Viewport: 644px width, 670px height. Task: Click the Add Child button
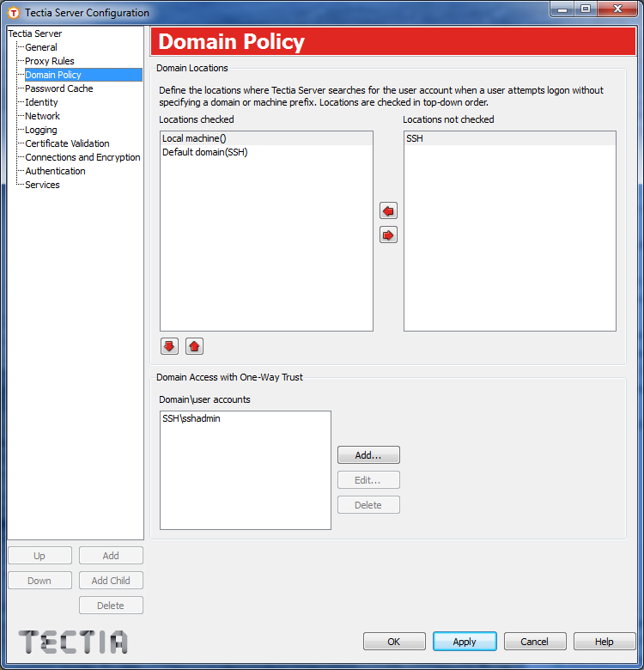tap(111, 581)
